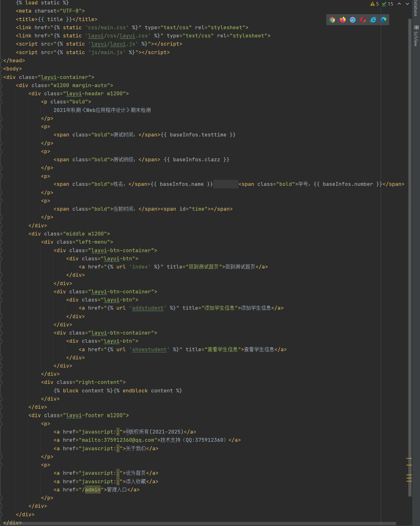420x526 pixels.
Task: Collapse the layui-footer div fold marker
Action: (x=1, y=415)
